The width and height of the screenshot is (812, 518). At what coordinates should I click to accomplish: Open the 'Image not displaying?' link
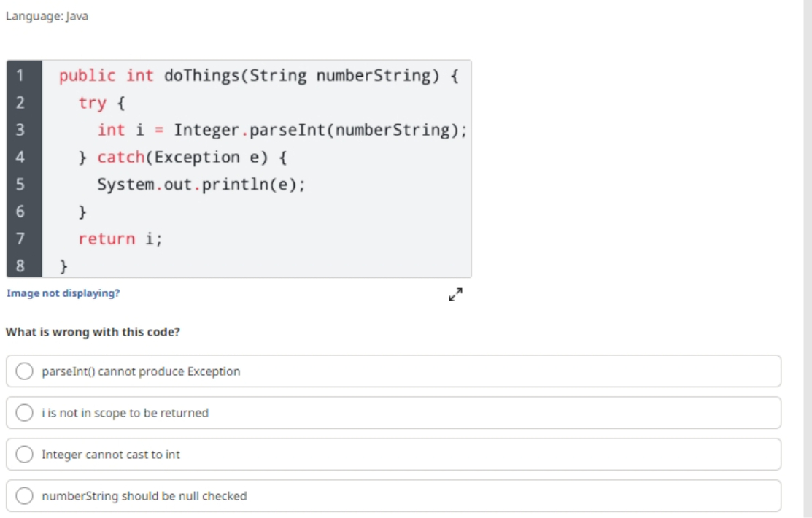tap(63, 293)
